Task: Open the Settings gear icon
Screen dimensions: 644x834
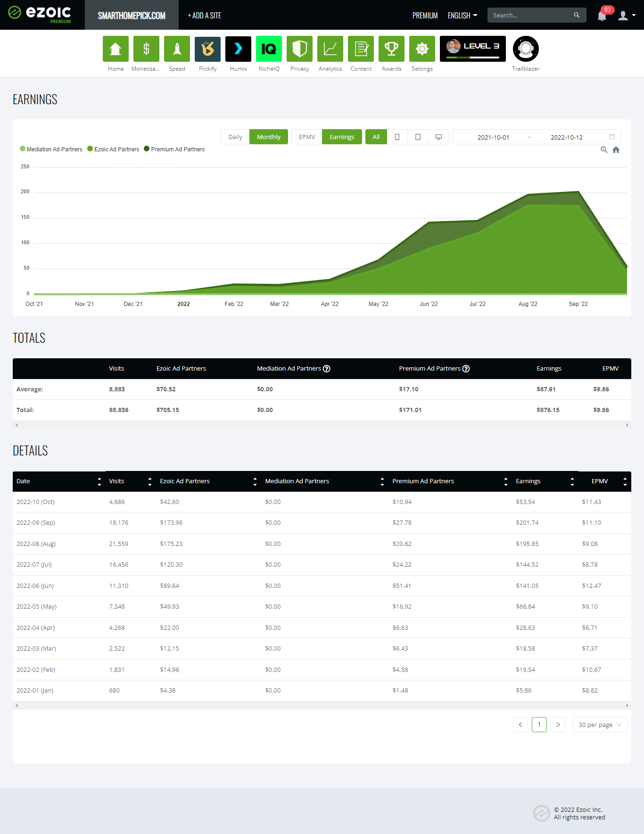Action: (x=422, y=49)
